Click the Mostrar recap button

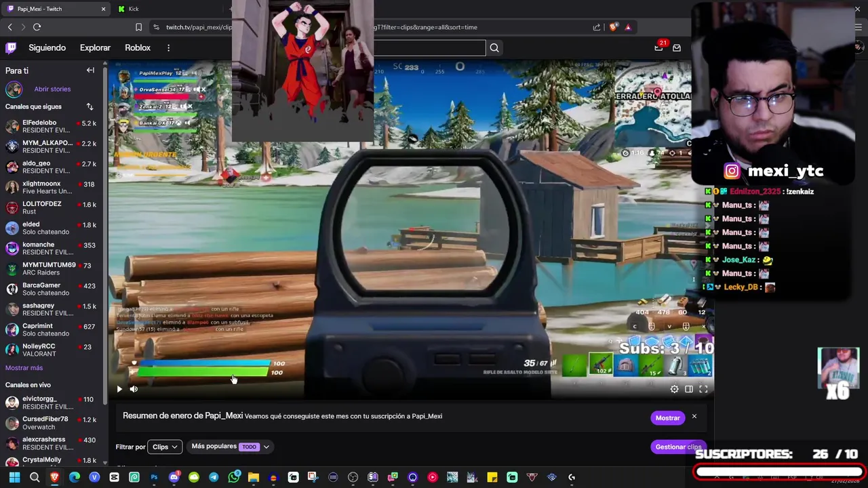pyautogui.click(x=667, y=418)
